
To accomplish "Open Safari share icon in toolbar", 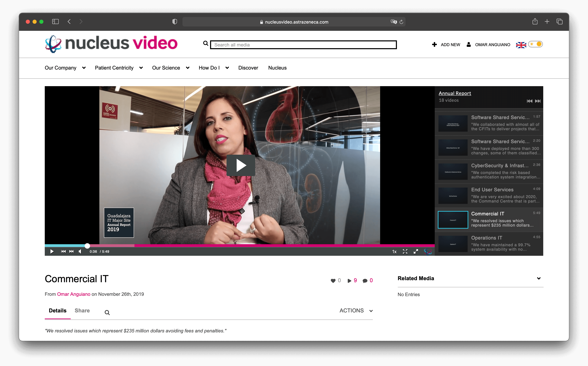I will [535, 22].
